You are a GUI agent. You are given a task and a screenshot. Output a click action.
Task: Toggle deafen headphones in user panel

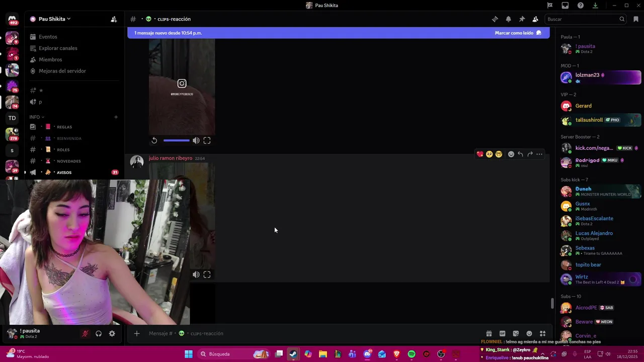[99, 333]
